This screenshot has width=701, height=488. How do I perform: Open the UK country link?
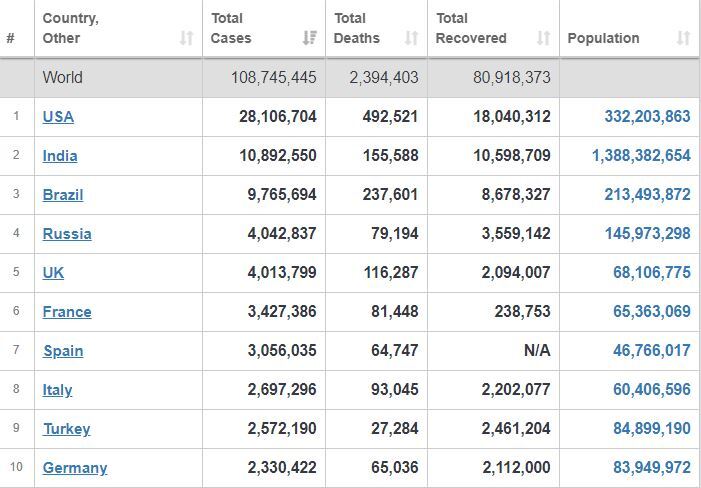tap(53, 273)
